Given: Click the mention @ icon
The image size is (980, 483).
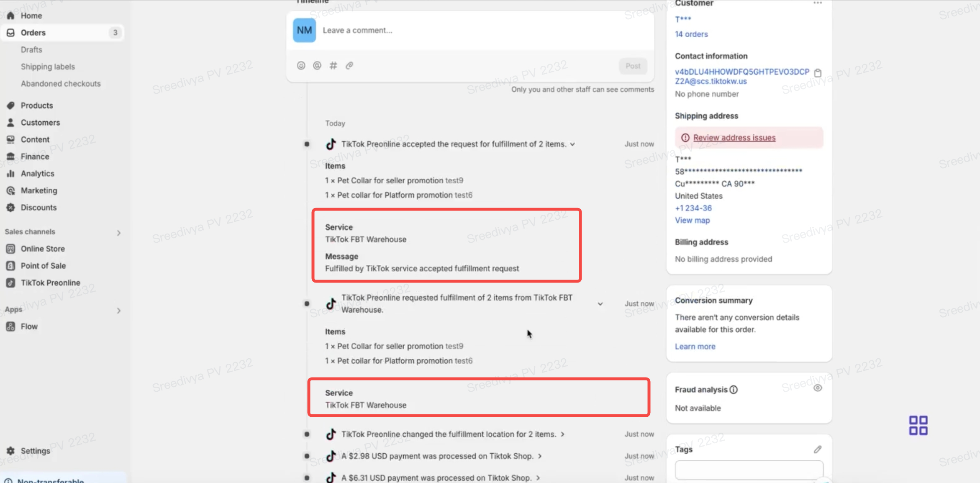Looking at the screenshot, I should (317, 66).
